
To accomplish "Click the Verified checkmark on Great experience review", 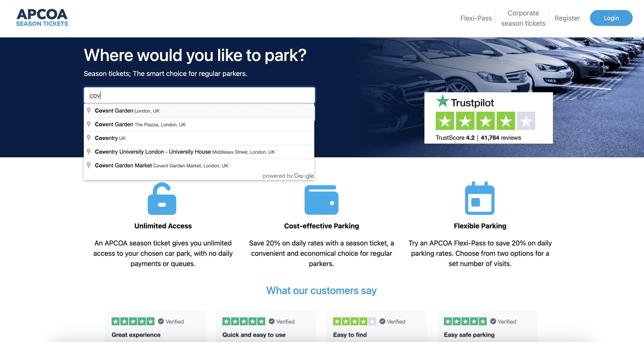I will pos(161,321).
